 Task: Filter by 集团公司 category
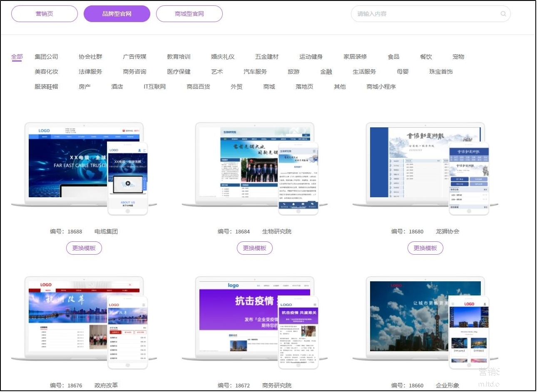[x=47, y=57]
